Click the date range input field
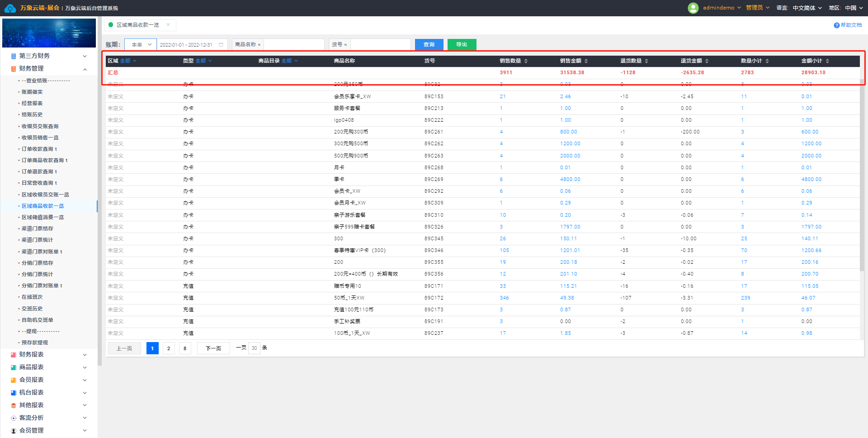This screenshot has width=868, height=438. (192, 45)
